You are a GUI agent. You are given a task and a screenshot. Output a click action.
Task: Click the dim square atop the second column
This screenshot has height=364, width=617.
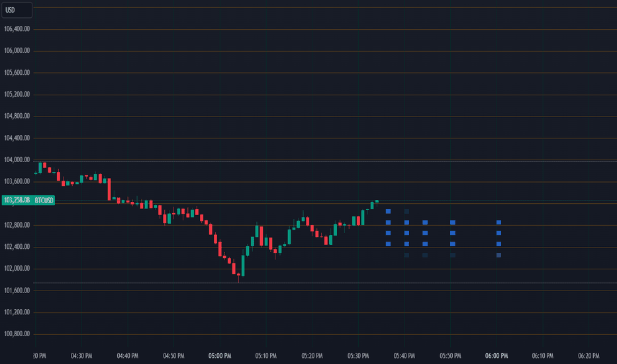coord(406,211)
